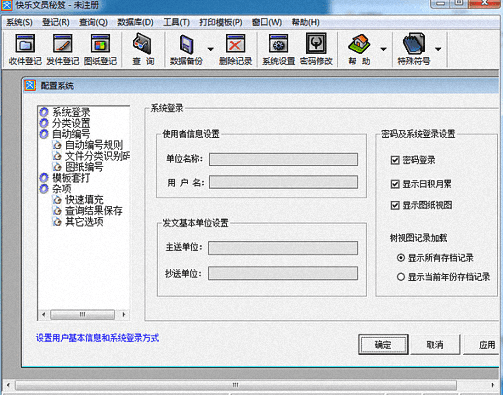
Task: Select 文件分类识别码 tree item
Action: 97,156
